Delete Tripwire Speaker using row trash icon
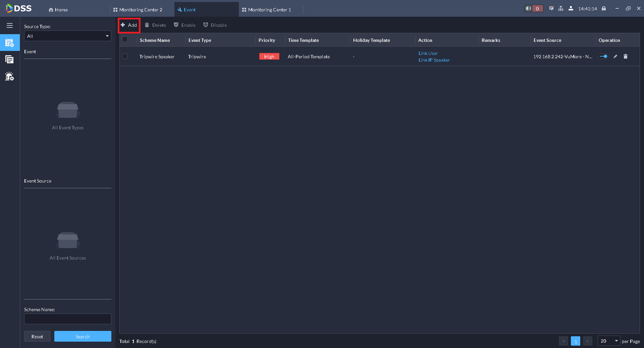 tap(626, 57)
